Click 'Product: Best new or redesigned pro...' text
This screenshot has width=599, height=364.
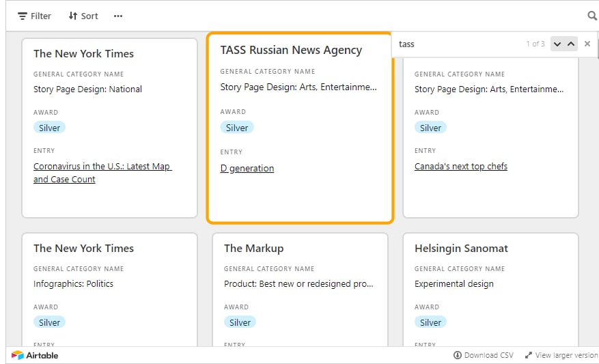[x=298, y=284]
